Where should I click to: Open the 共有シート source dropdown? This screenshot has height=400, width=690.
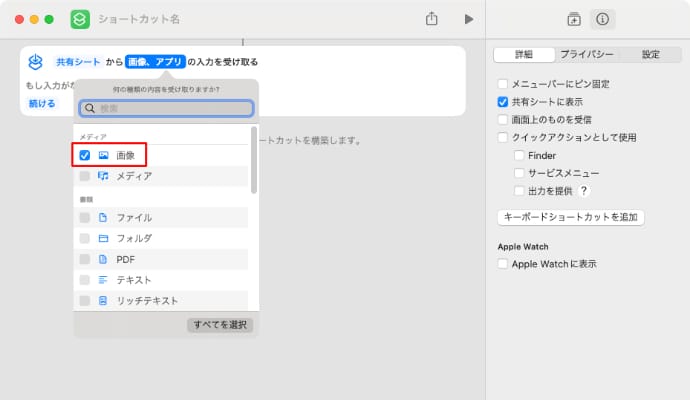click(x=78, y=62)
